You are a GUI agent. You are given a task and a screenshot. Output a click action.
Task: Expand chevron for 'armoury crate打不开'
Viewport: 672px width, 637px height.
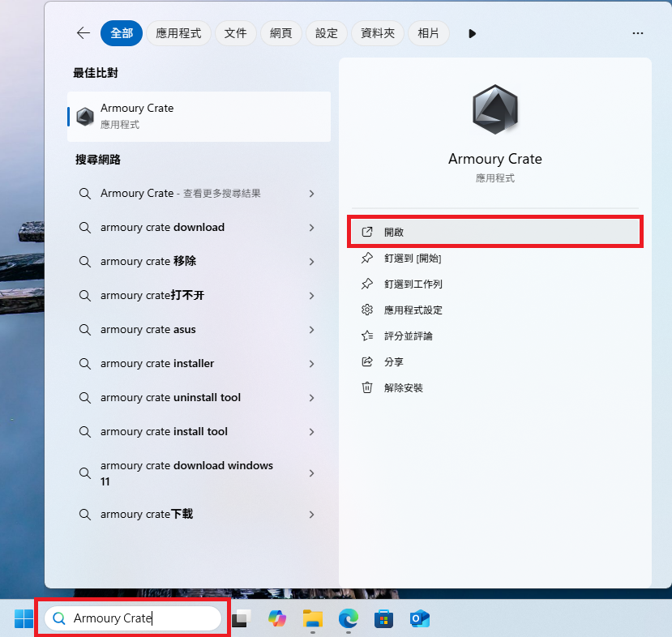pyautogui.click(x=311, y=296)
